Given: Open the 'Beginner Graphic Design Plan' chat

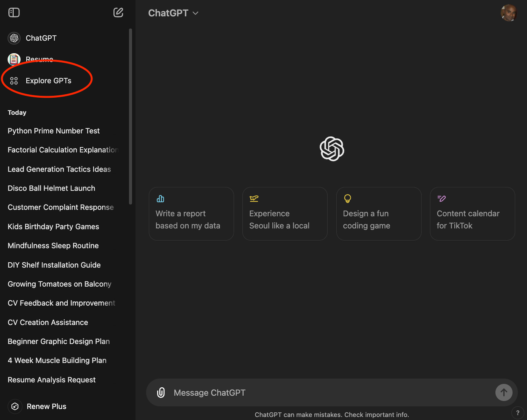Looking at the screenshot, I should pos(59,341).
